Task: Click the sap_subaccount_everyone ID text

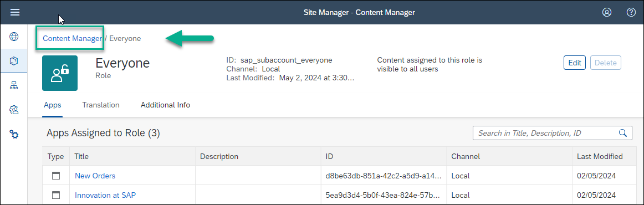Action: [287, 60]
